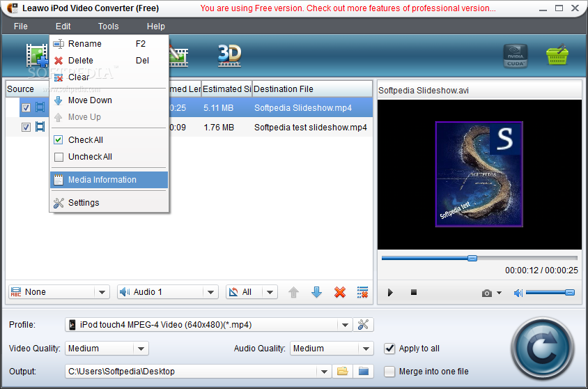
Task: Open Settings from the Edit menu
Action: pos(109,203)
